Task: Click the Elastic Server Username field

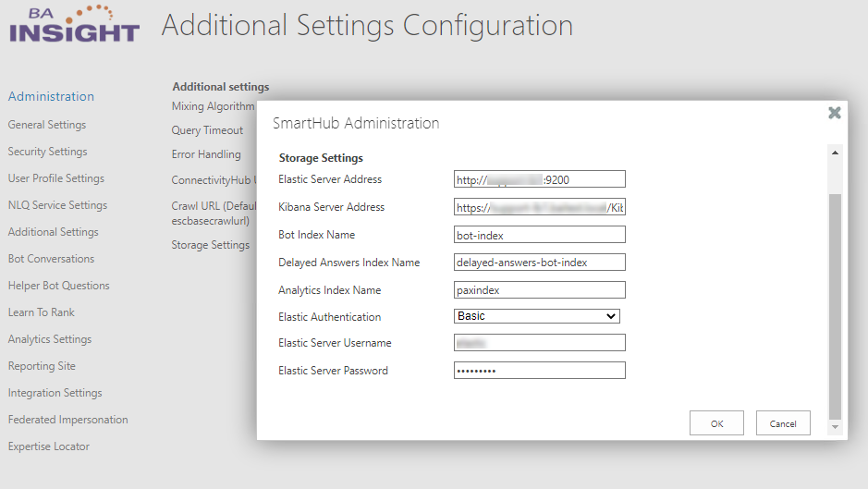Action: 539,343
